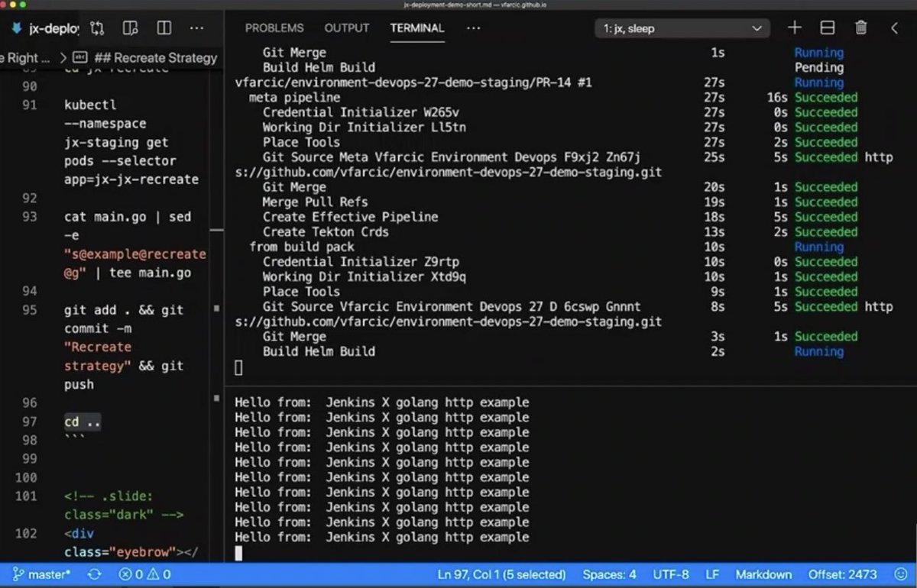Click line number 93 in the gutter
This screenshot has height=588, width=917.
(29, 217)
